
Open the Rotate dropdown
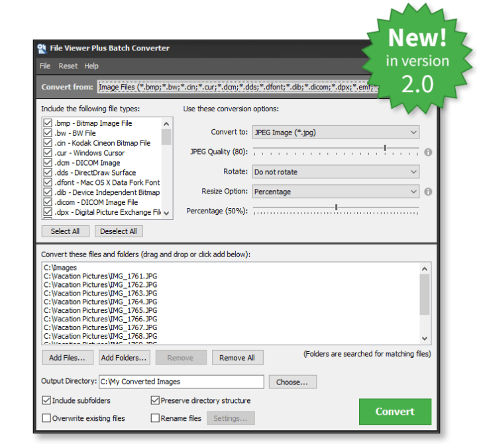pyautogui.click(x=336, y=172)
